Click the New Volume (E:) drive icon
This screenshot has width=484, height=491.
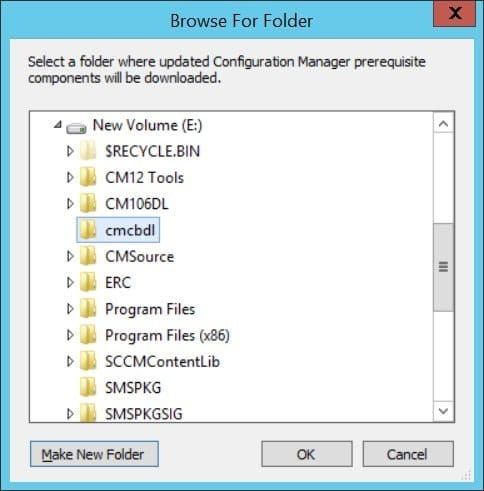(x=76, y=128)
